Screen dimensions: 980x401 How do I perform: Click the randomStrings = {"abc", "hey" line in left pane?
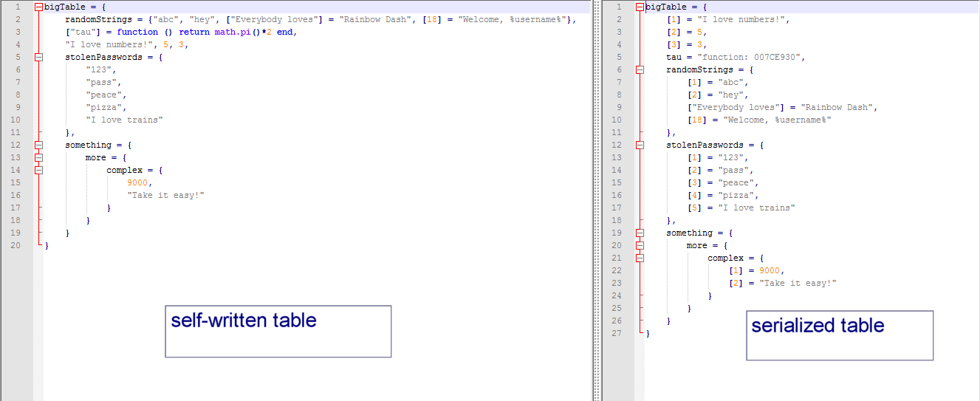click(x=321, y=19)
